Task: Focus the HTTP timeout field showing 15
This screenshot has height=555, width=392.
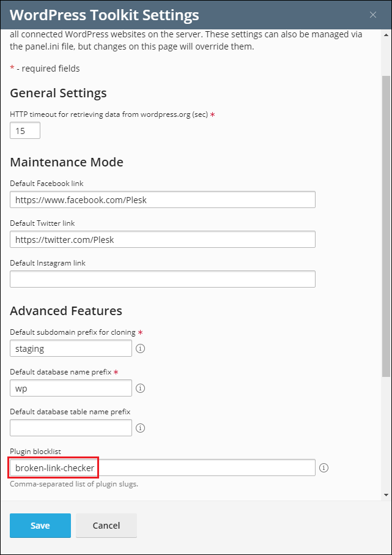Action: [x=25, y=130]
